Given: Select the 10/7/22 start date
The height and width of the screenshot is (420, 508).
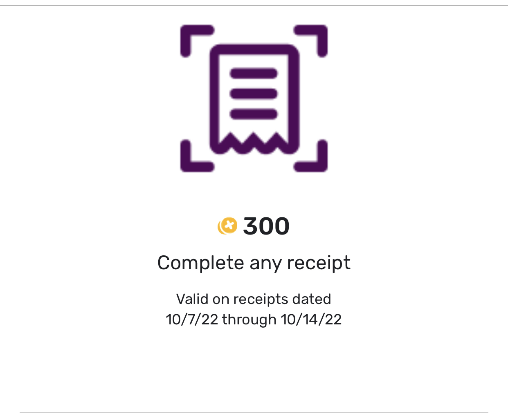Looking at the screenshot, I should (192, 319).
